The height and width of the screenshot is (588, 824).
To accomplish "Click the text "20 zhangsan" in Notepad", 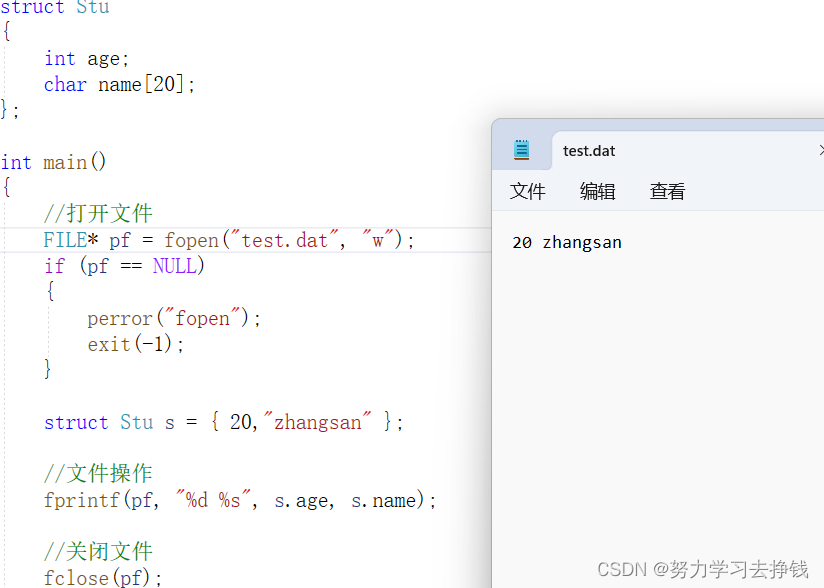I will (x=567, y=242).
